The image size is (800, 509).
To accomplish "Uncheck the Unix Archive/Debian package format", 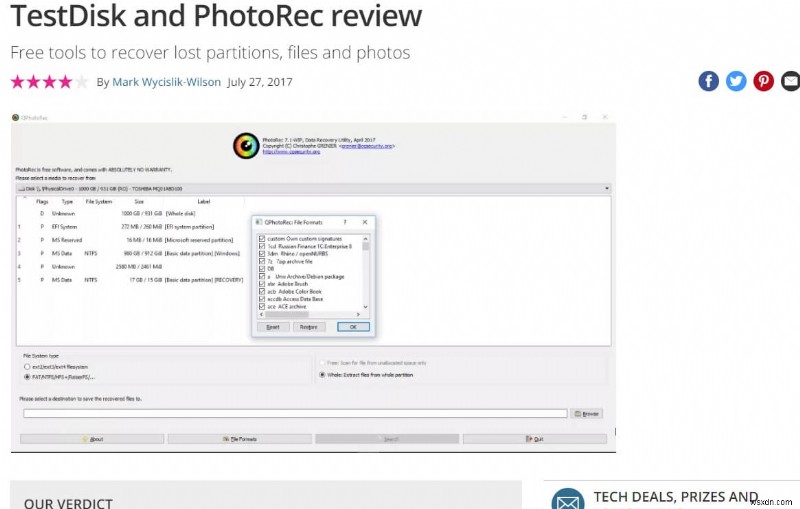I will (262, 276).
